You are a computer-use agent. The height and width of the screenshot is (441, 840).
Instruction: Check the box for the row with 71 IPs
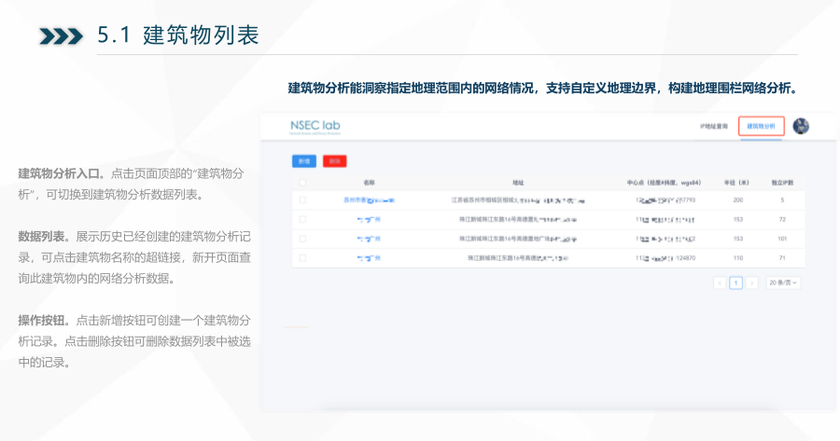click(303, 258)
